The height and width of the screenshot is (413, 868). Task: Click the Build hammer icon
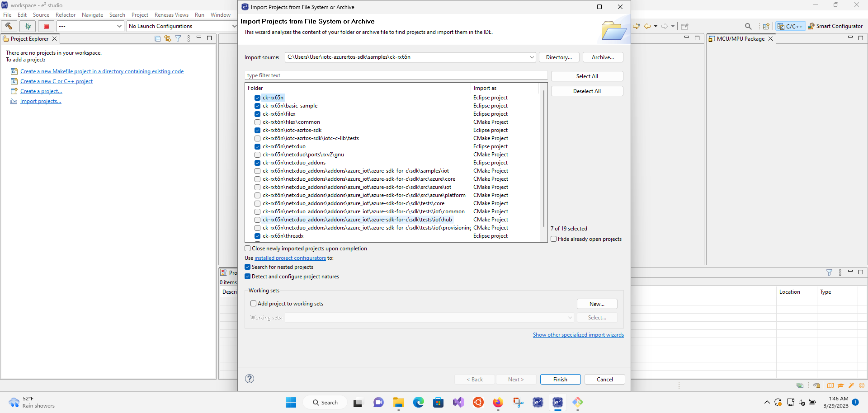click(9, 26)
